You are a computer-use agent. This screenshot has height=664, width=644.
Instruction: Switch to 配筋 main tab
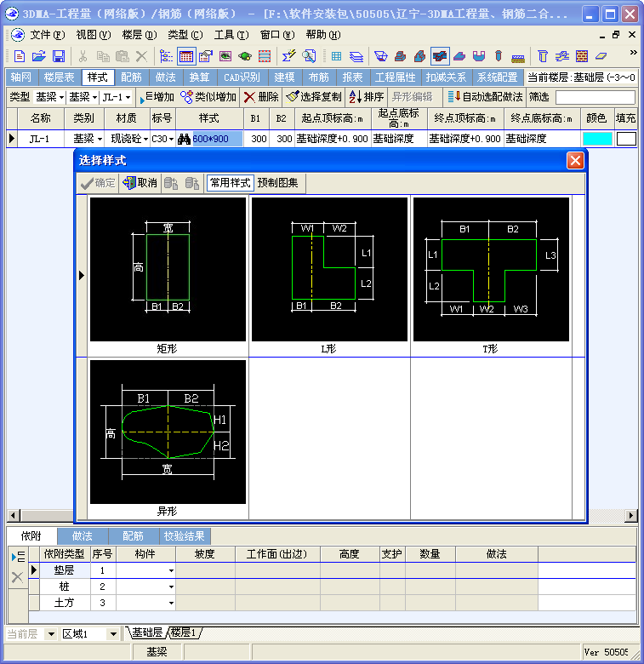click(x=131, y=77)
